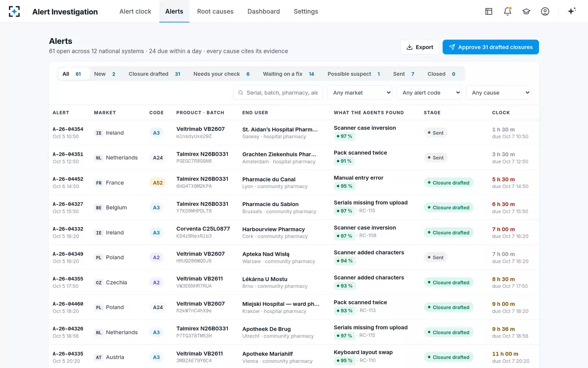The width and height of the screenshot is (588, 368).
Task: Click the 91 % confidence badge
Action: tap(344, 161)
